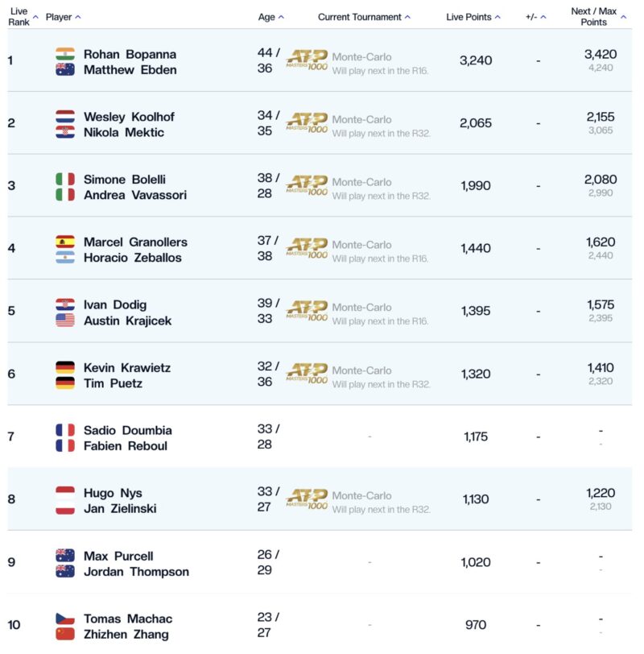The image size is (644, 654).
Task: Click Netherlands flag next to Wesley Koolhof
Action: [65, 117]
